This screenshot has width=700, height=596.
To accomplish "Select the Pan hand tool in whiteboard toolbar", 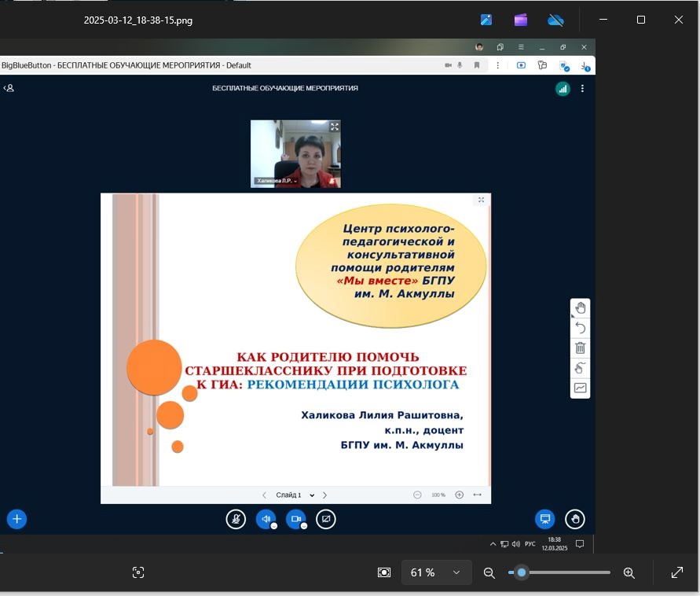I will coord(581,307).
